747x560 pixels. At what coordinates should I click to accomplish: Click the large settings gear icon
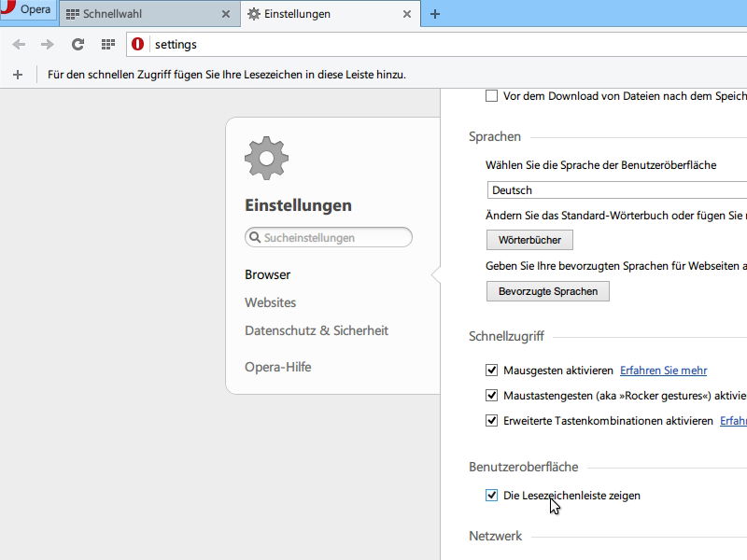(x=266, y=158)
